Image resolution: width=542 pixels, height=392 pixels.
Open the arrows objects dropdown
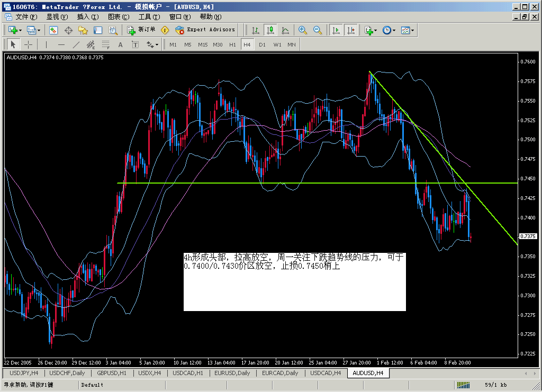[x=152, y=44]
